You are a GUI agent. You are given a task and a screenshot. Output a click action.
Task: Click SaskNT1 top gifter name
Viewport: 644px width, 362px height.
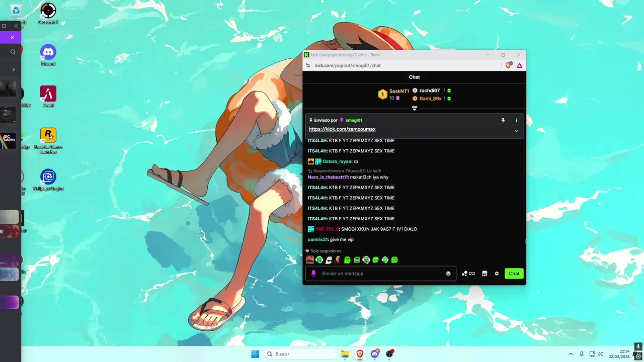[399, 91]
